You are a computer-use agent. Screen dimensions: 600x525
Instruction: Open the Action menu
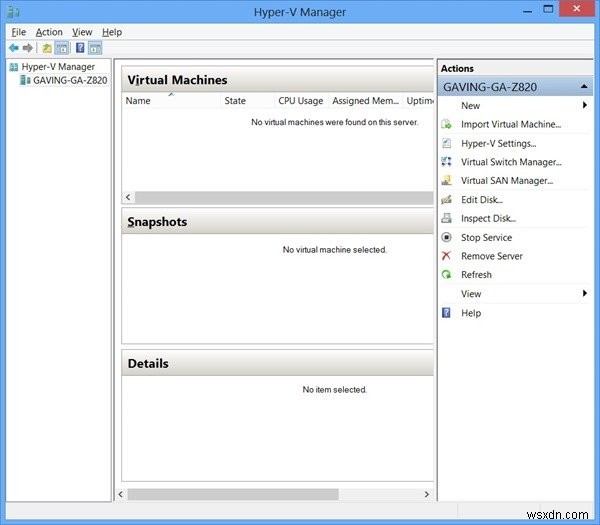(x=49, y=32)
